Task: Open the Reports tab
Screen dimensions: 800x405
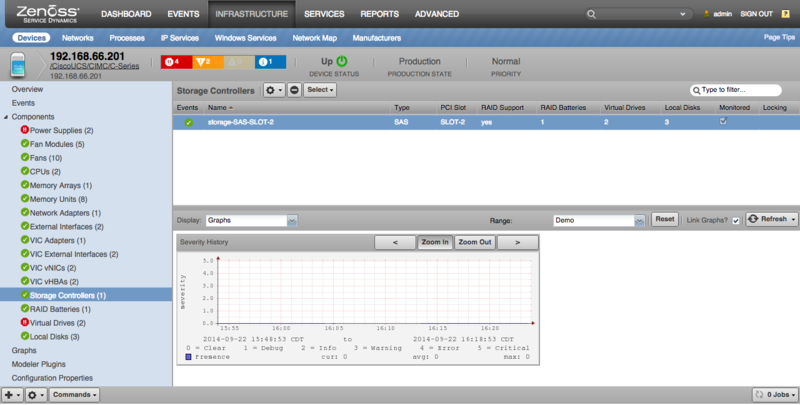Action: pyautogui.click(x=380, y=14)
